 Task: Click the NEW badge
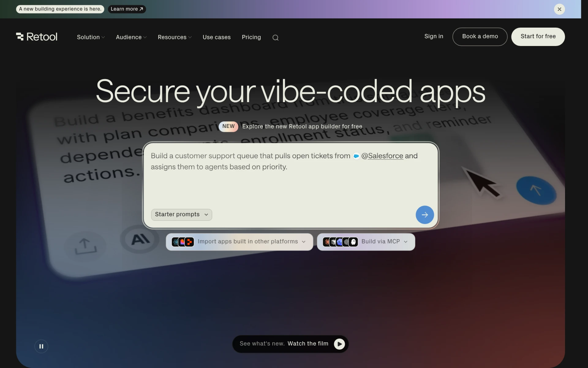[x=228, y=126]
